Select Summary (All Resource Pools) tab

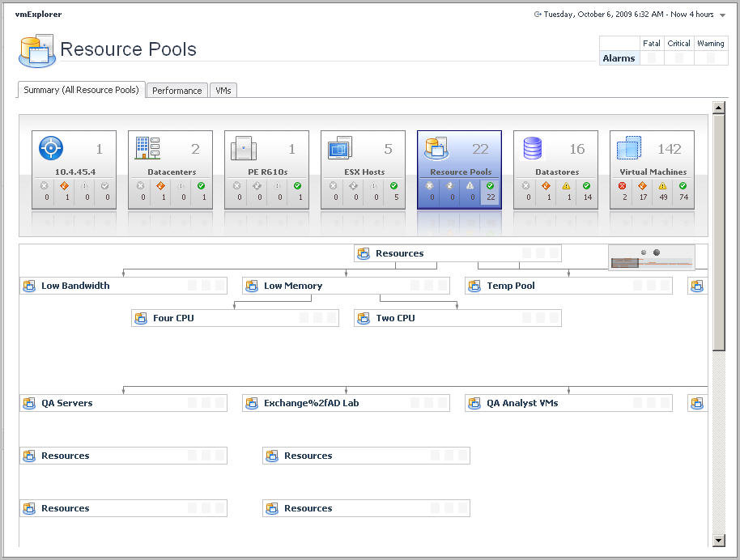click(x=81, y=90)
